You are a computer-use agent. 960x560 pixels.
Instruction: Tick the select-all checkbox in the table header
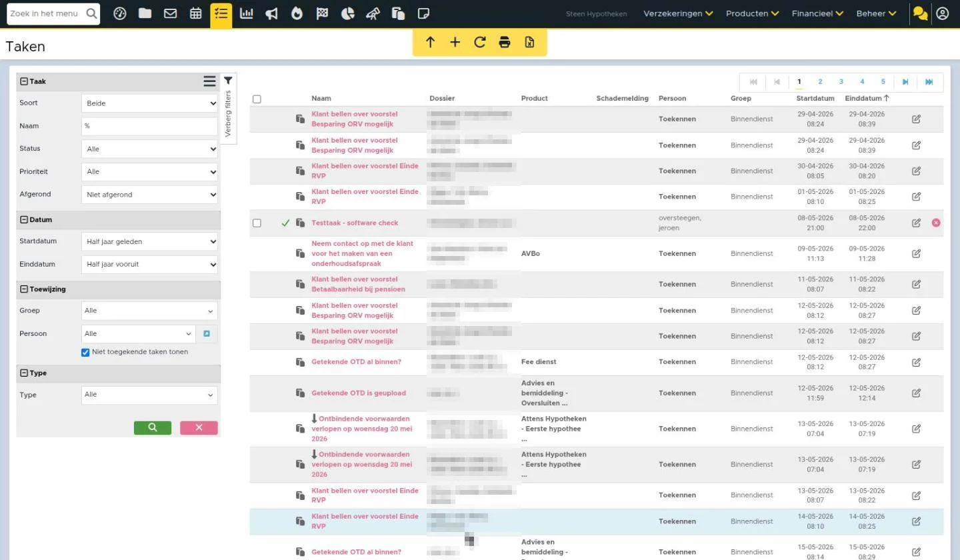coord(257,99)
